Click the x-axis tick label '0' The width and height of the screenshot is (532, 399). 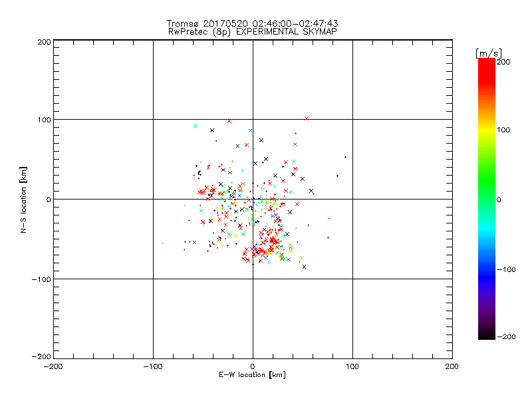click(x=253, y=366)
